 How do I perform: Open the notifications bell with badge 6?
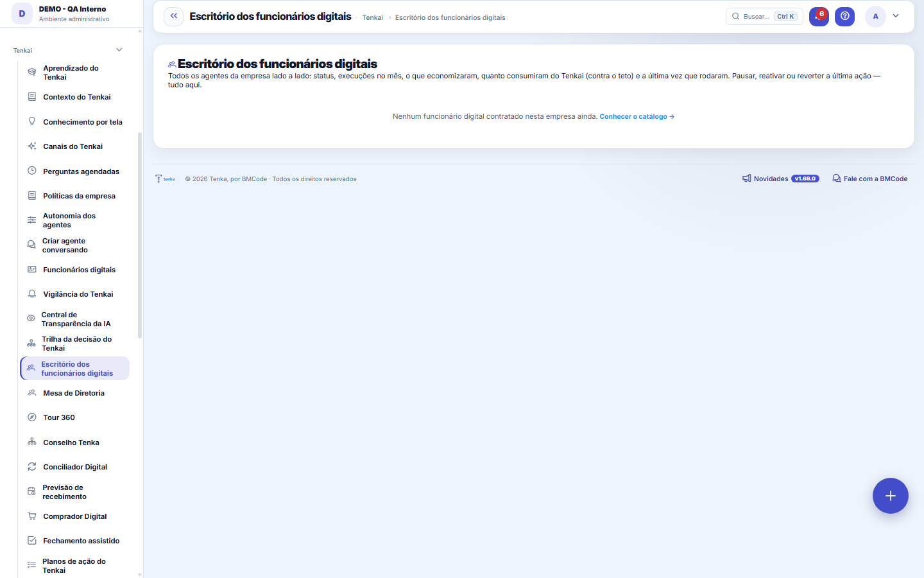(x=819, y=16)
